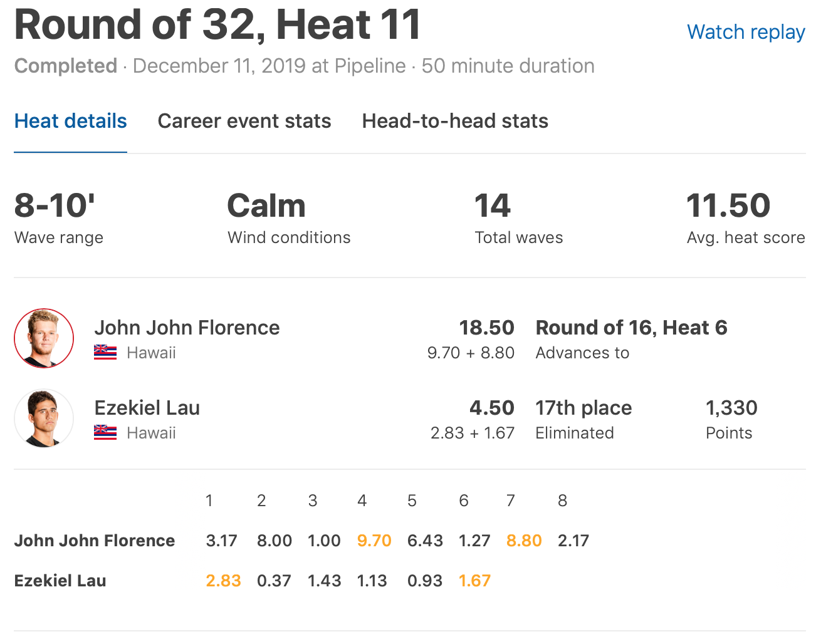Click Florence's highlighted 8.80 wave score
This screenshot has height=644, width=816.
click(524, 541)
